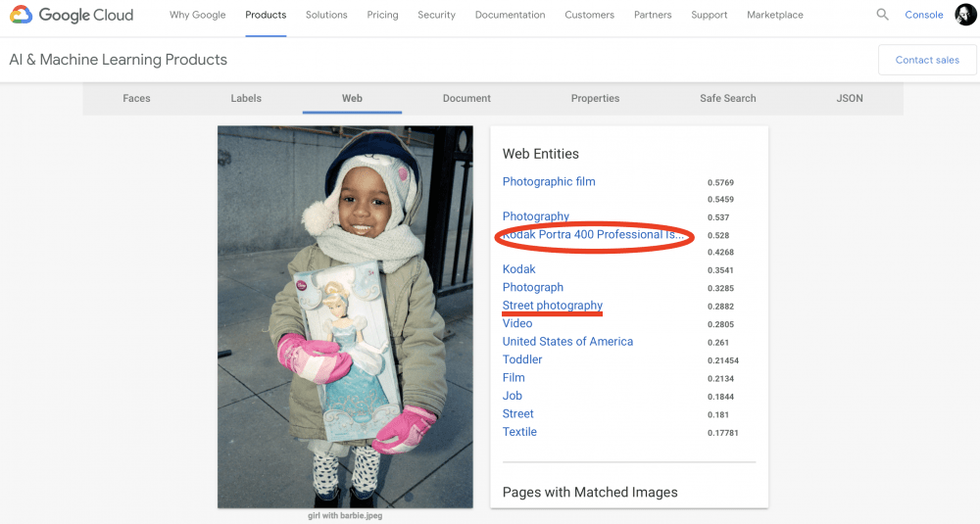Screen dimensions: 980x524
Task: Open the Console link
Action: [924, 15]
